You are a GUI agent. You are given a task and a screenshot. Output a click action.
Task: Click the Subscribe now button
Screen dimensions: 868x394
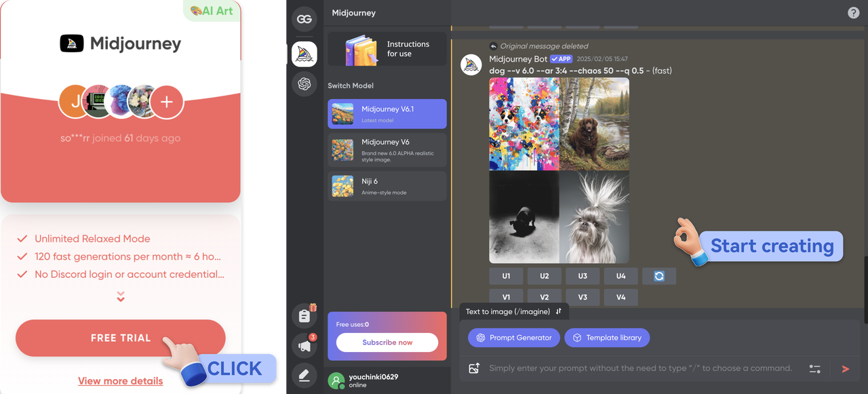point(387,342)
